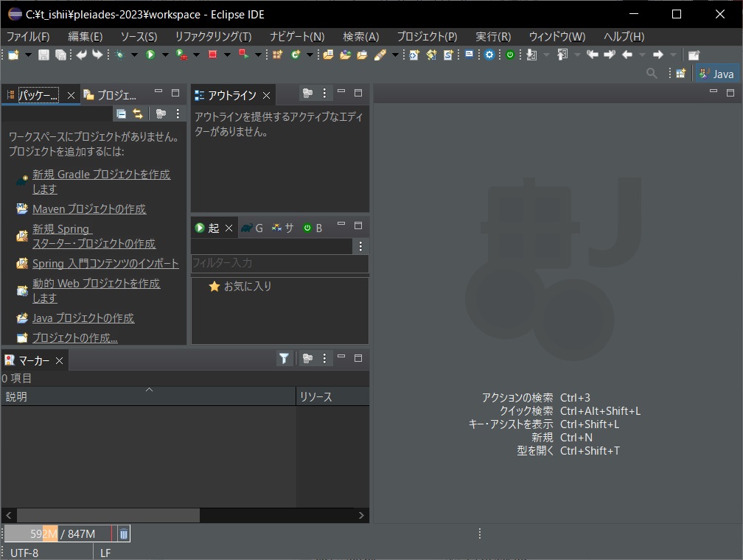Open the Stop dropdown arrow

point(227,55)
